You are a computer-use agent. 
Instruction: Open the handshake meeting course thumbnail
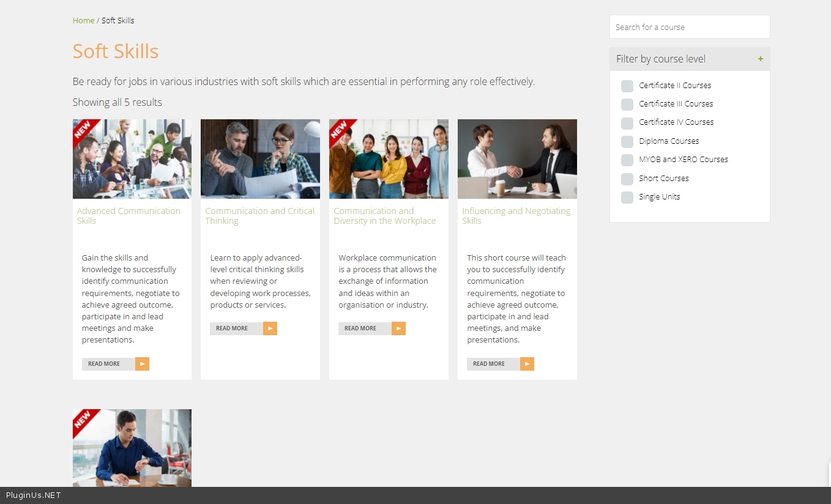click(517, 159)
